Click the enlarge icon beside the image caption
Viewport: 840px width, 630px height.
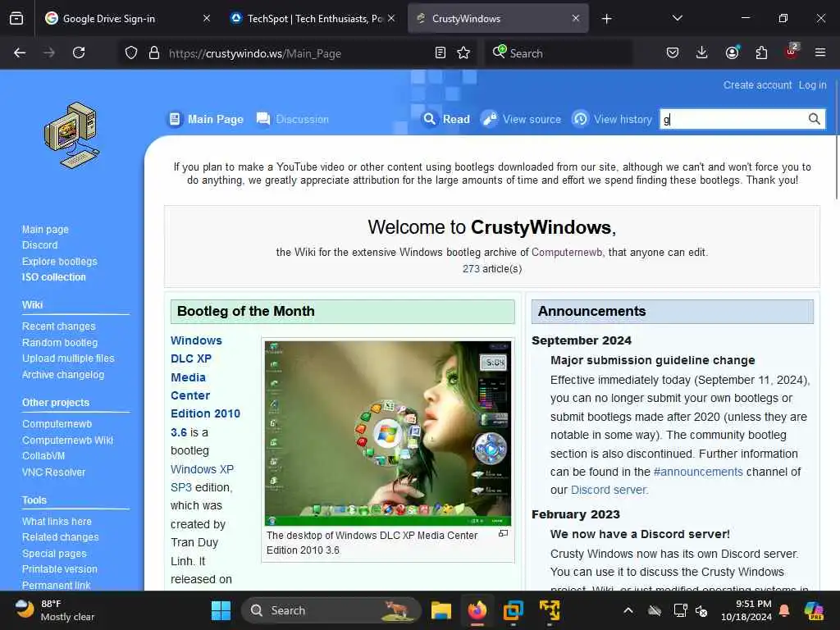(x=503, y=533)
